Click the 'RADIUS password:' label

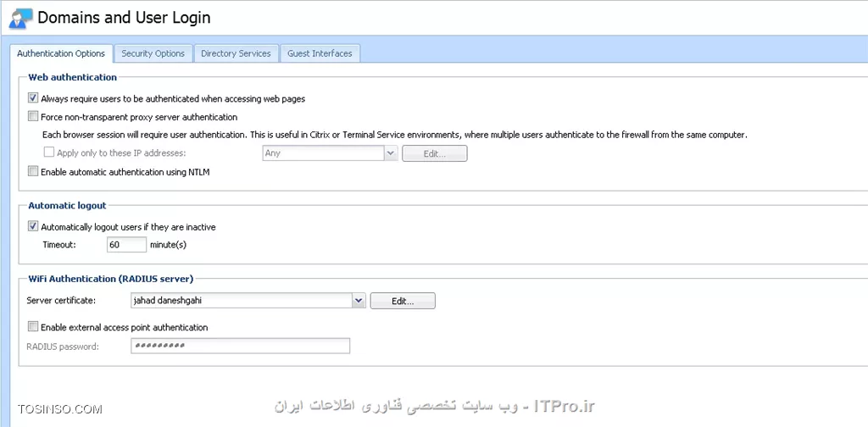[x=63, y=347]
